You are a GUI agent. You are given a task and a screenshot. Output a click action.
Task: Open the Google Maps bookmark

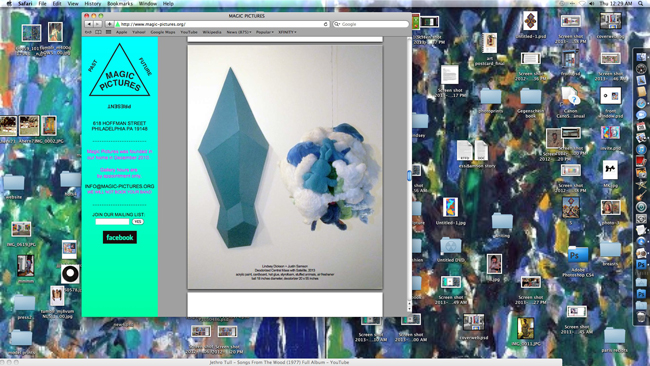(x=163, y=32)
